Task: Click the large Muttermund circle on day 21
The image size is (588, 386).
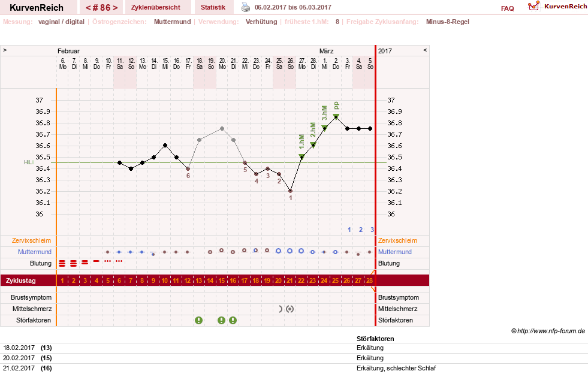Action: 290,251
